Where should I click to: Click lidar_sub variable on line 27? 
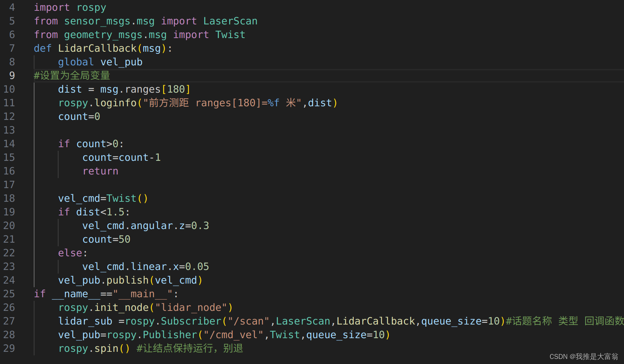click(85, 321)
